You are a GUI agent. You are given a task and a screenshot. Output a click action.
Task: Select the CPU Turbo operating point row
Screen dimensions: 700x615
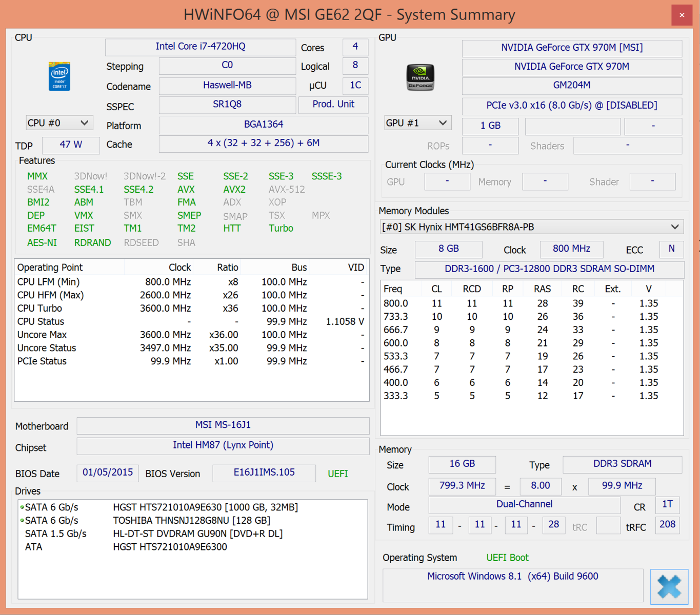point(191,309)
